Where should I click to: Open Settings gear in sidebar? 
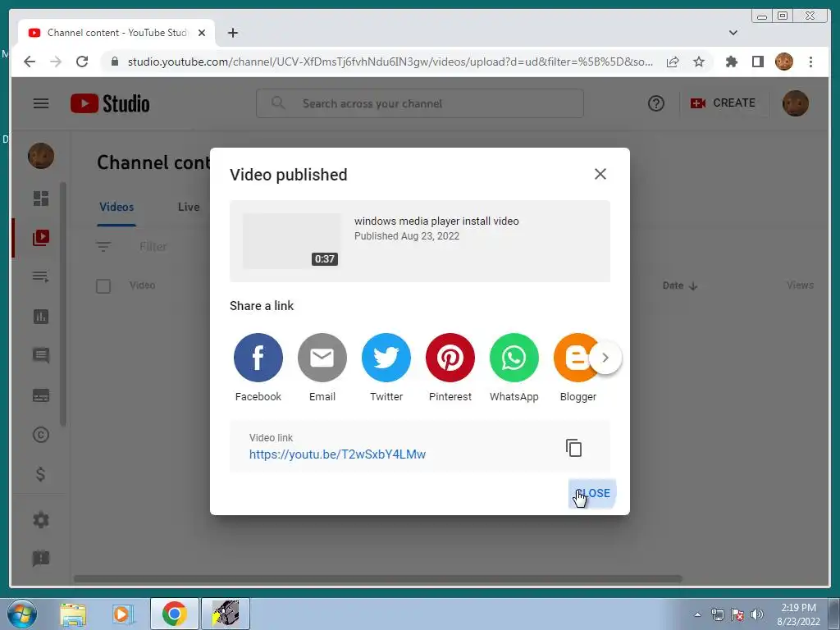point(41,519)
